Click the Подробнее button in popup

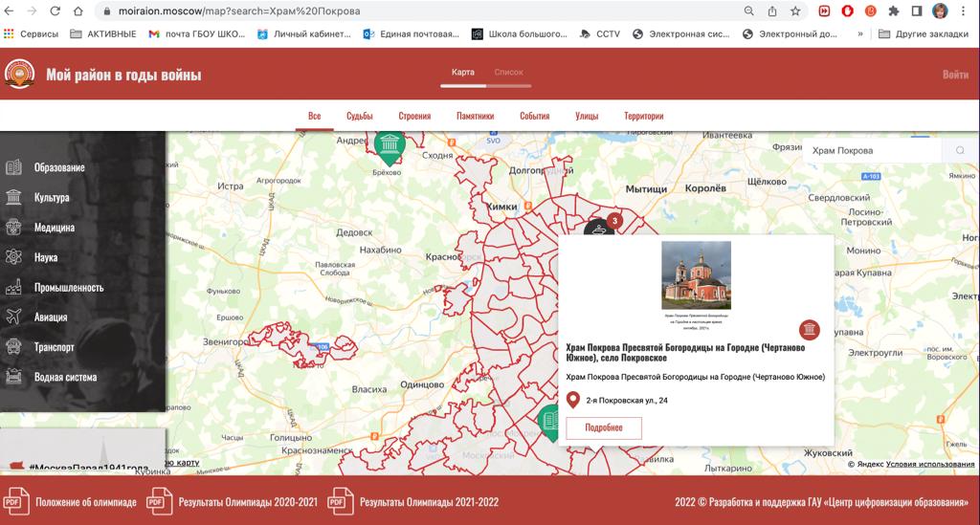[604, 427]
